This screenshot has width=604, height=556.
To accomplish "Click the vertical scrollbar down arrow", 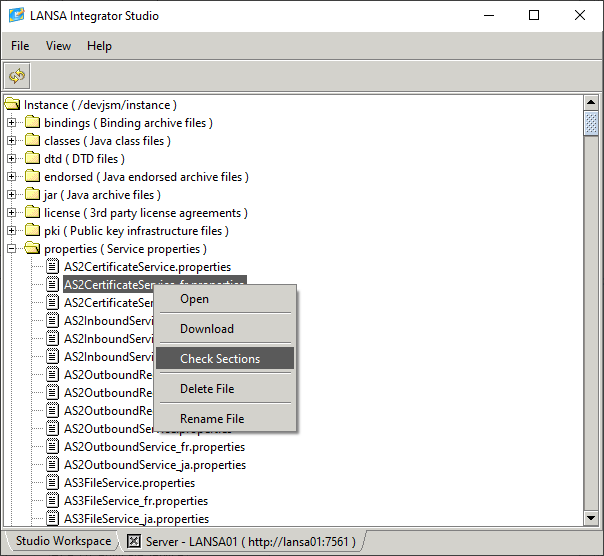I will click(x=591, y=517).
